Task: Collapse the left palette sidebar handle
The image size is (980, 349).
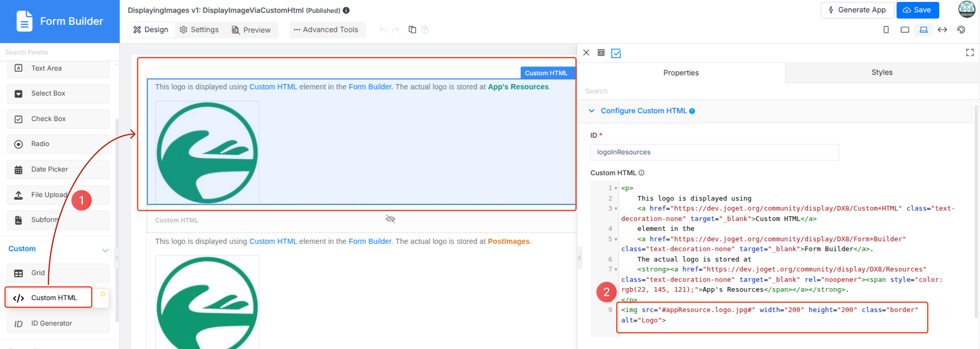Action: pos(117,257)
